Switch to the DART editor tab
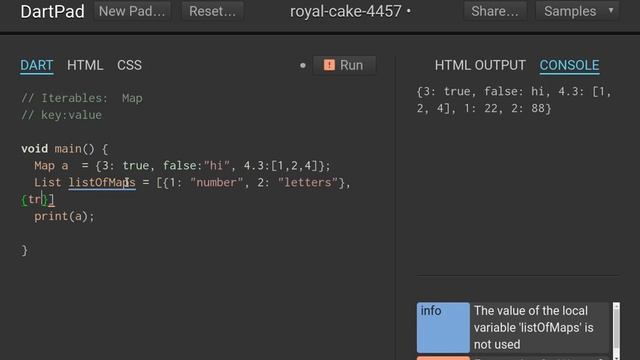Image resolution: width=640 pixels, height=360 pixels. (x=37, y=65)
